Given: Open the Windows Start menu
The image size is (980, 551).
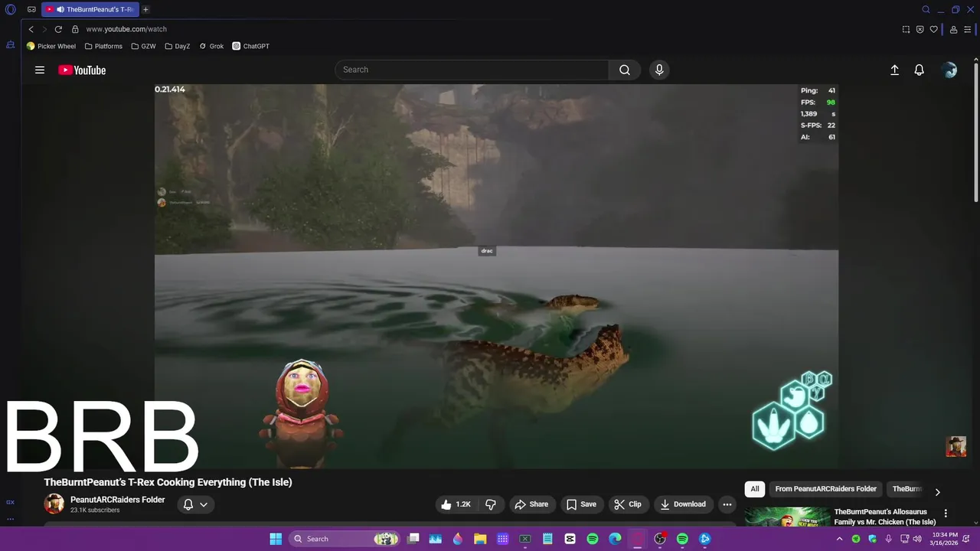Looking at the screenshot, I should point(276,539).
